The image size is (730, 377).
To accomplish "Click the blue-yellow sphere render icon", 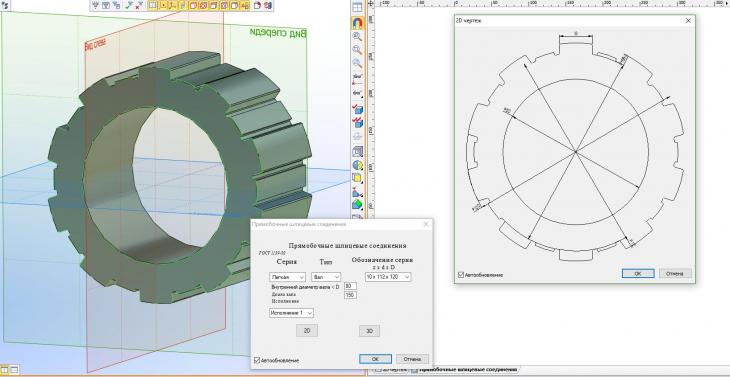I will 358,165.
